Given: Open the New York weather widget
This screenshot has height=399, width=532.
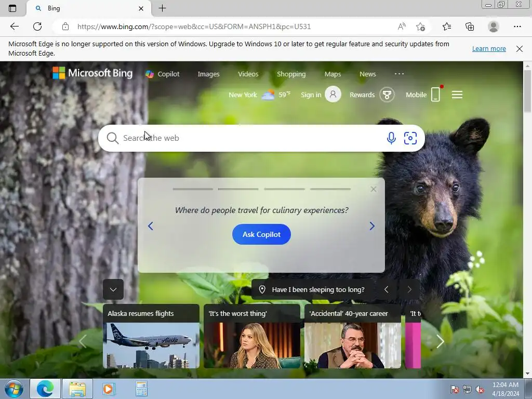Looking at the screenshot, I should tap(260, 95).
